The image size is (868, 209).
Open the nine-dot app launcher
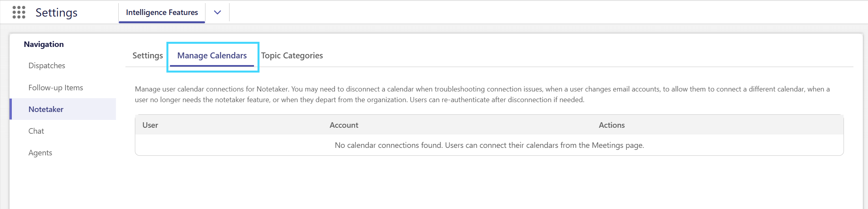pyautogui.click(x=19, y=12)
